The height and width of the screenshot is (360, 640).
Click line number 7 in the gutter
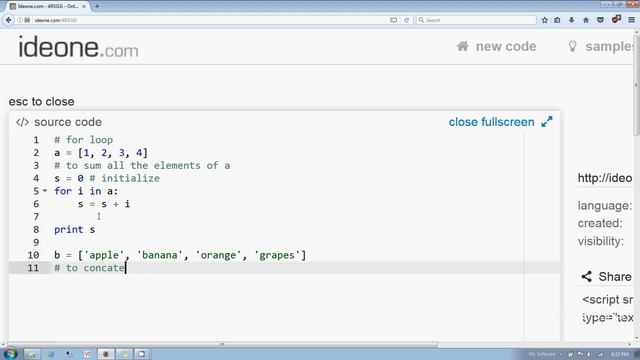point(36,217)
